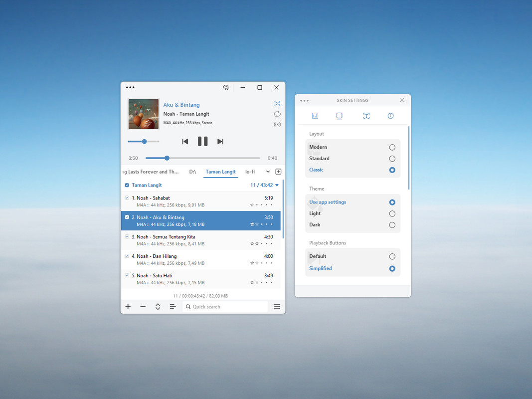Image resolution: width=532 pixels, height=399 pixels.
Task: Select the Noah - Semua Tentang Kita row
Action: [201, 240]
